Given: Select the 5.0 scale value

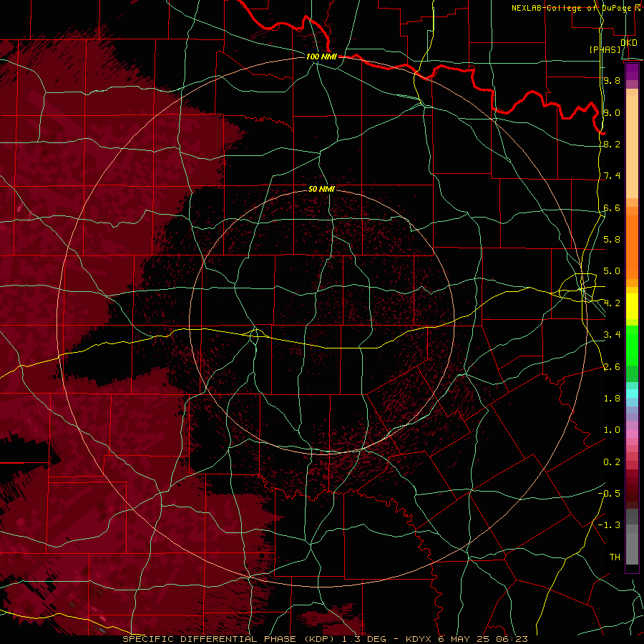Looking at the screenshot, I should tap(612, 271).
